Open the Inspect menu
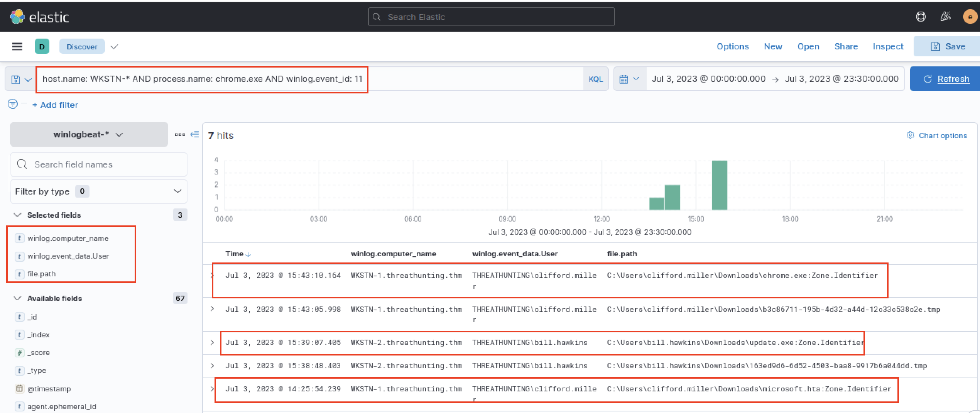 (888, 46)
